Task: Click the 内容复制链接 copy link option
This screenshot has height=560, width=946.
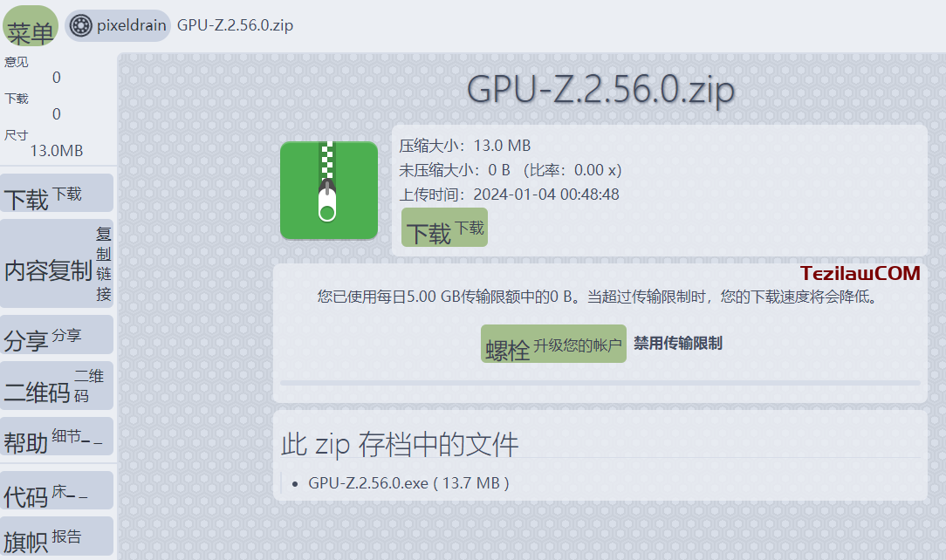Action: point(57,266)
